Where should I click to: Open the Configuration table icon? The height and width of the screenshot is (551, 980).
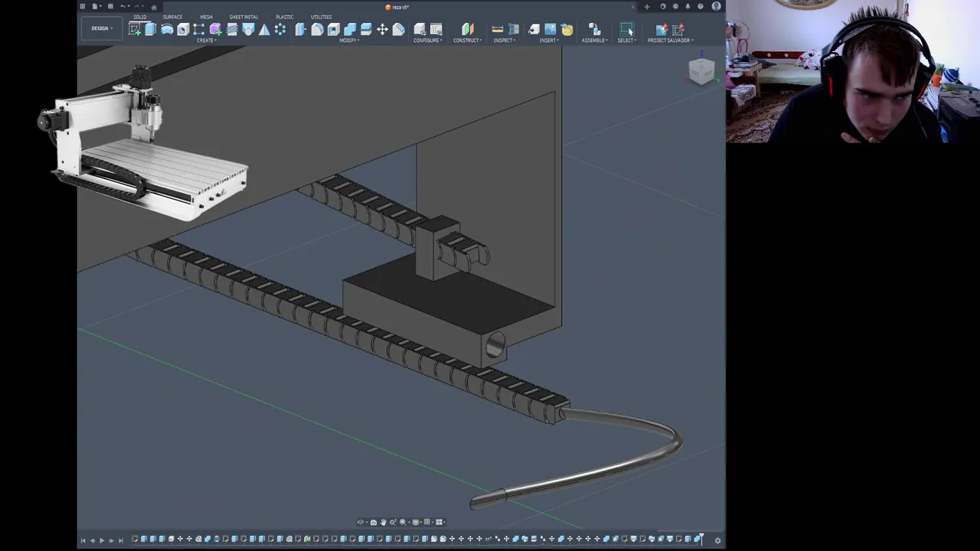(436, 29)
